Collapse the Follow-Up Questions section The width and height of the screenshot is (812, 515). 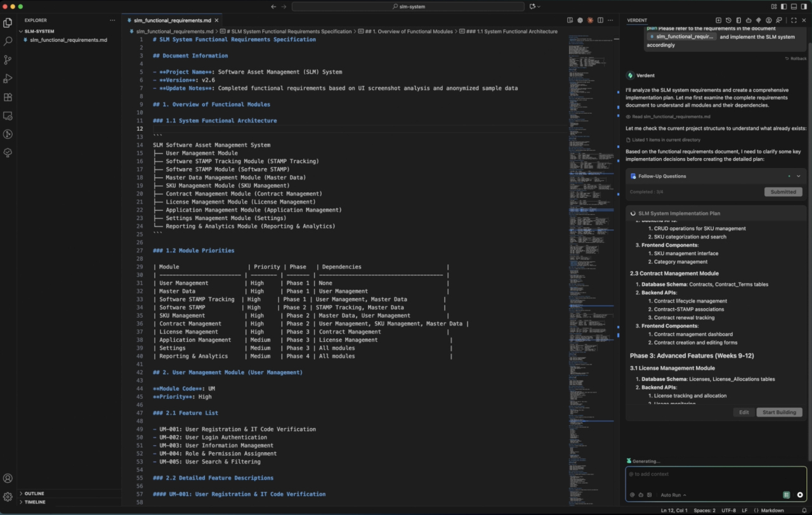pos(798,176)
